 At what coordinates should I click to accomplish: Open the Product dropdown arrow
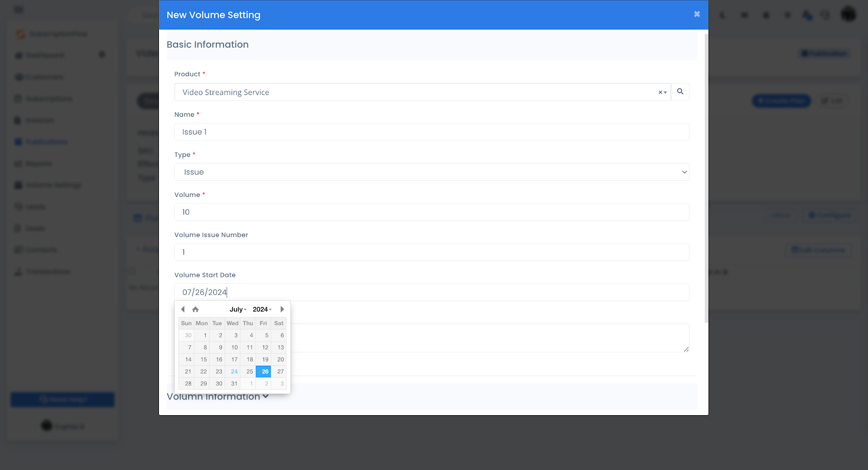tap(666, 92)
